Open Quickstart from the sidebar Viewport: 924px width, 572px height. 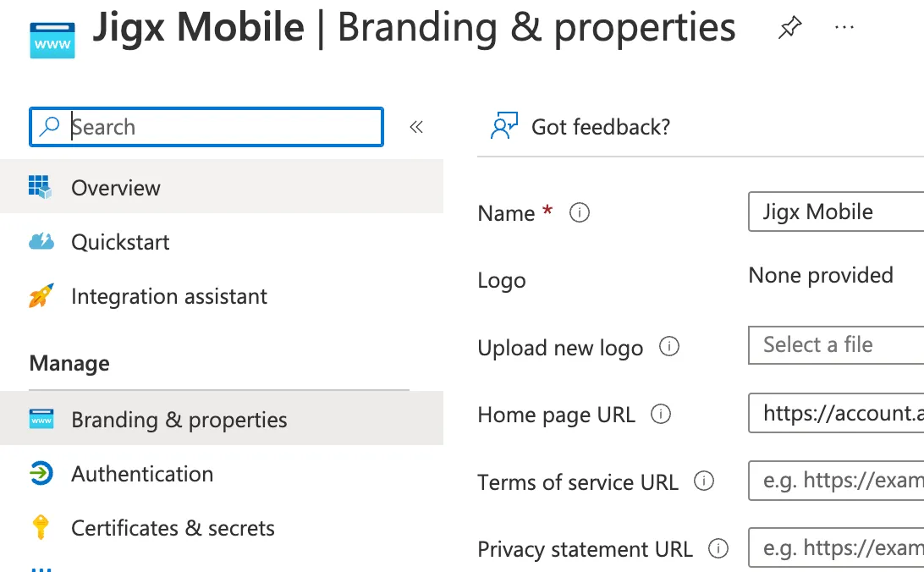pos(222,241)
